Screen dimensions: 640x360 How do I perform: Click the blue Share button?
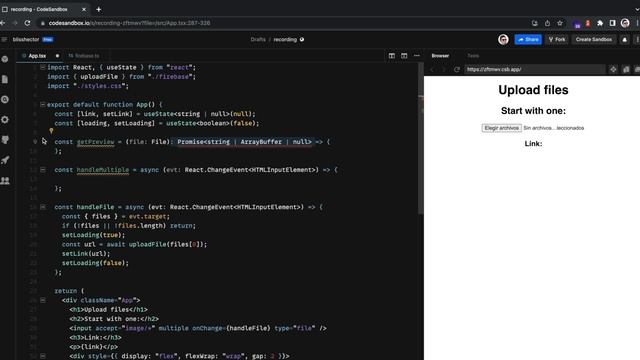click(528, 40)
